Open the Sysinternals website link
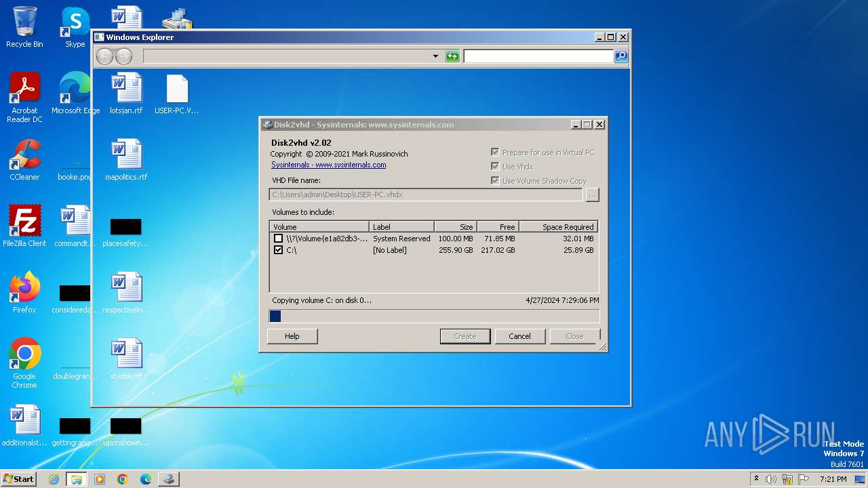Screen dimensions: 868x488 click(x=329, y=165)
